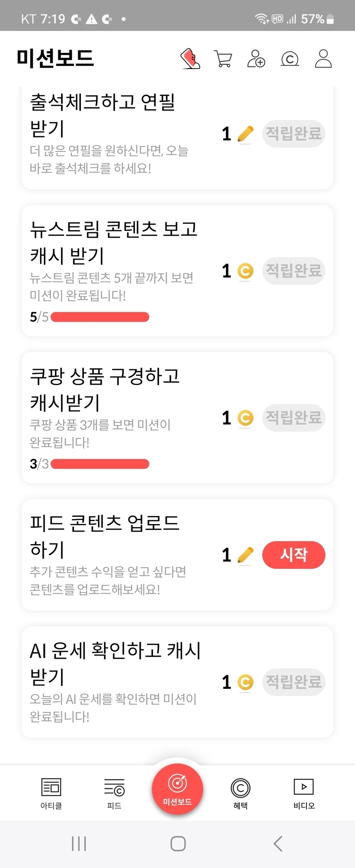Tap the 뉴스트림 5/5 progress bar

[100, 317]
